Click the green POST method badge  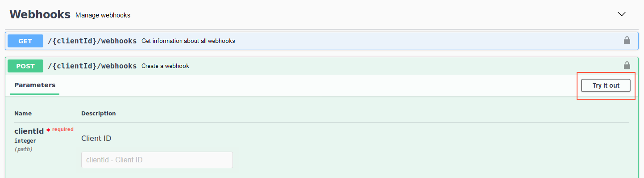(25, 66)
